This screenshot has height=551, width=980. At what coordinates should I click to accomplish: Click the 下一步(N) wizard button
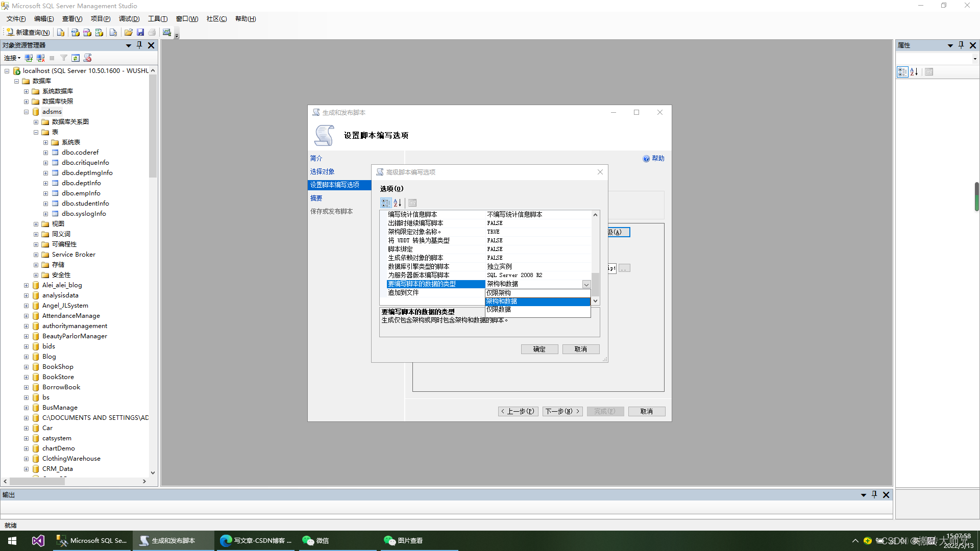tap(562, 412)
